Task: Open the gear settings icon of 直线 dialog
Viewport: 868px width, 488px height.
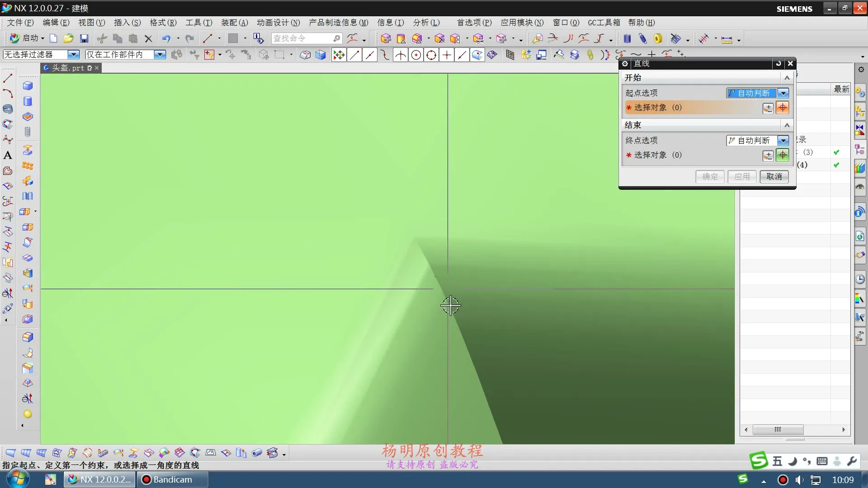Action: pyautogui.click(x=625, y=64)
